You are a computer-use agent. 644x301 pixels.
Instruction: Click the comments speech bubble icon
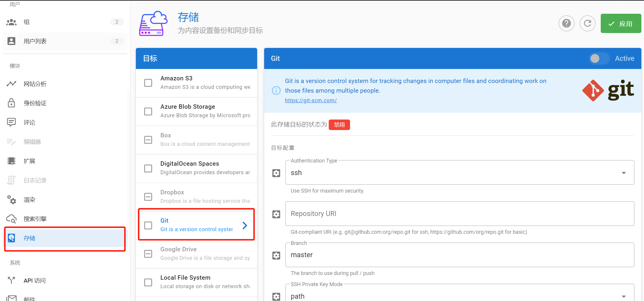[11, 122]
